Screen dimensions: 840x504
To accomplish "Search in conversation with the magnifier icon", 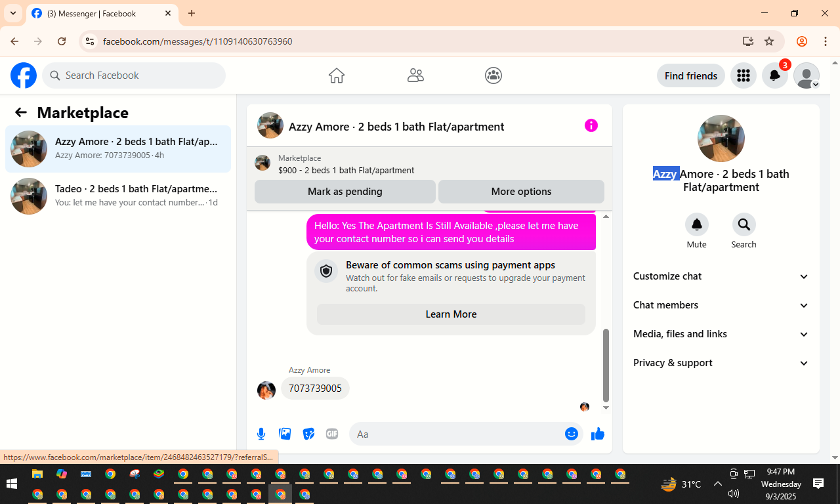I will (x=744, y=224).
